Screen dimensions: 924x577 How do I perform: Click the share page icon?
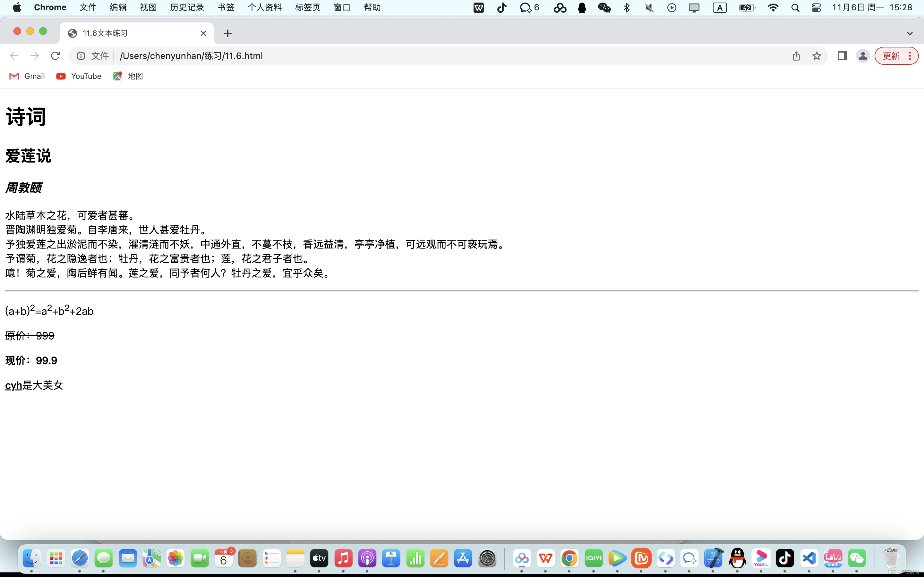point(796,56)
